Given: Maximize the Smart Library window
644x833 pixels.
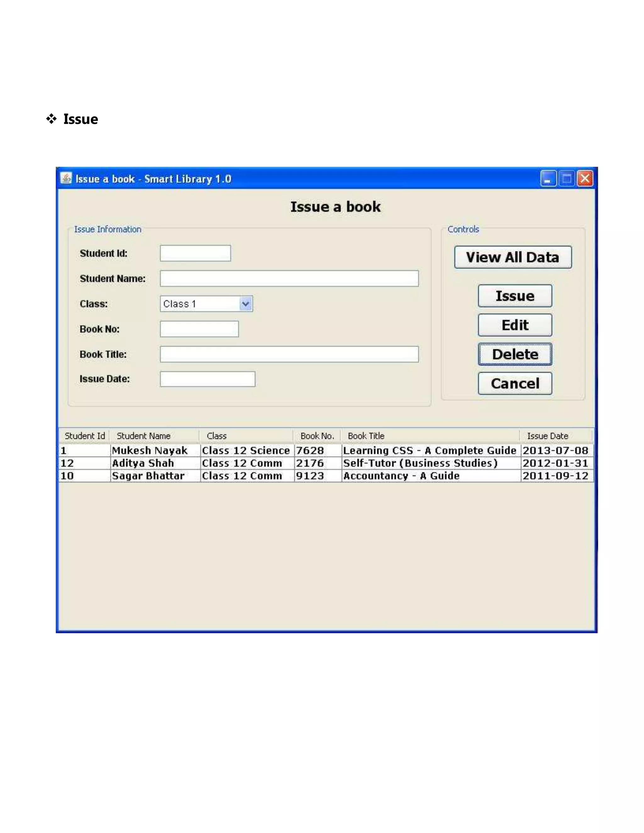Looking at the screenshot, I should tap(567, 179).
